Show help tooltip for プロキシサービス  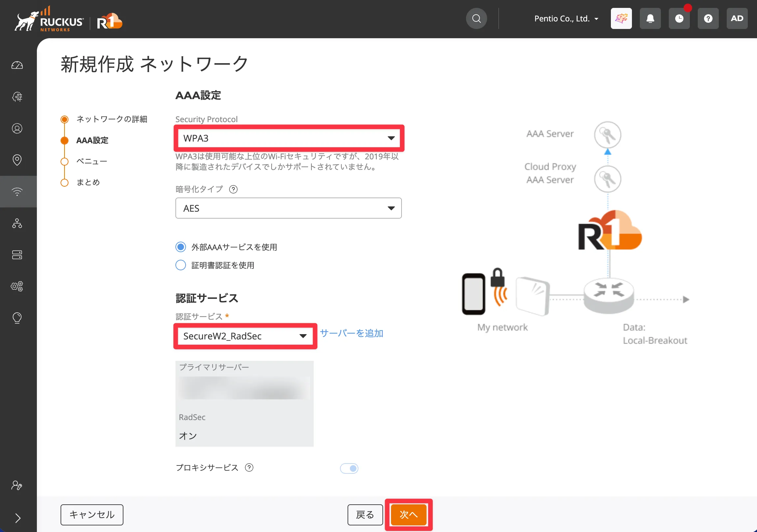tap(249, 468)
